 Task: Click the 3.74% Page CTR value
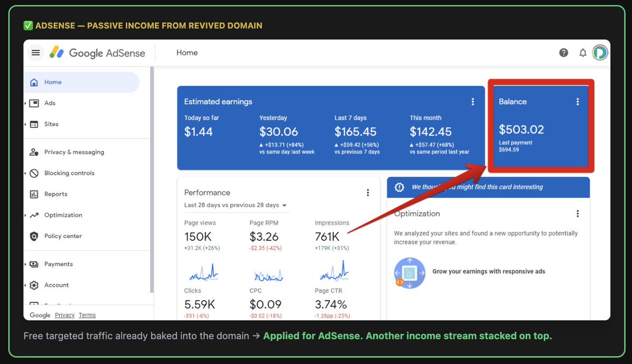pos(331,304)
